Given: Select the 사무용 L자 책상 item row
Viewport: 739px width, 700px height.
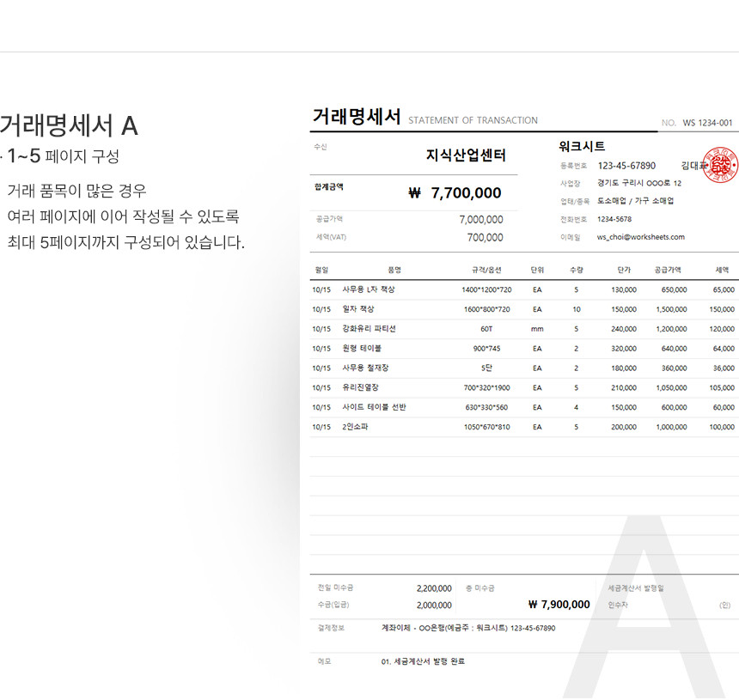Looking at the screenshot, I should tap(369, 289).
